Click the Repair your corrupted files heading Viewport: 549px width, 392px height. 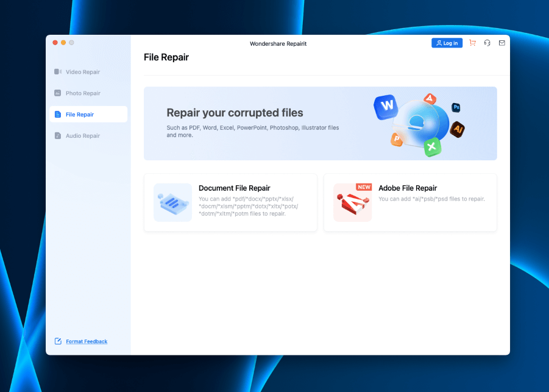pos(235,113)
